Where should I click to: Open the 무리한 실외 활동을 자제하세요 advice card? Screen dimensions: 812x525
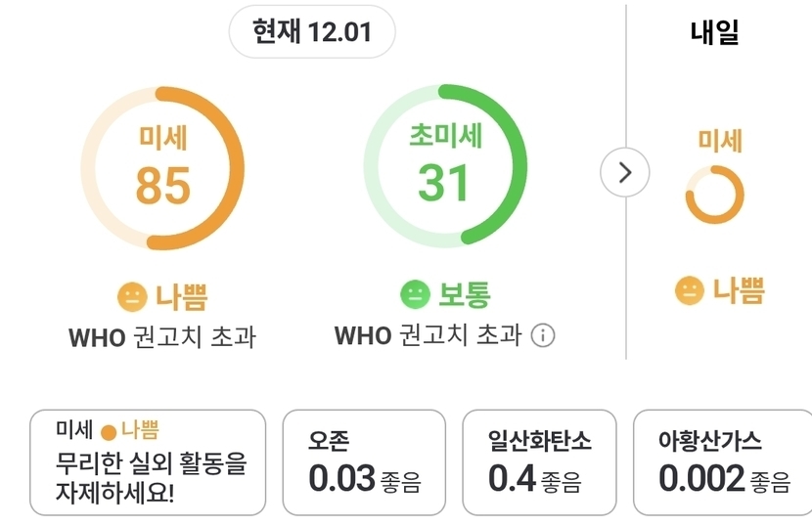[148, 462]
